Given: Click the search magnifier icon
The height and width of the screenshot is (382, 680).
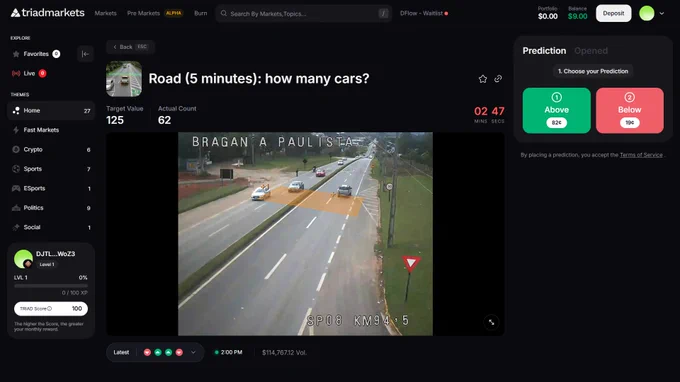Looking at the screenshot, I should (x=224, y=13).
